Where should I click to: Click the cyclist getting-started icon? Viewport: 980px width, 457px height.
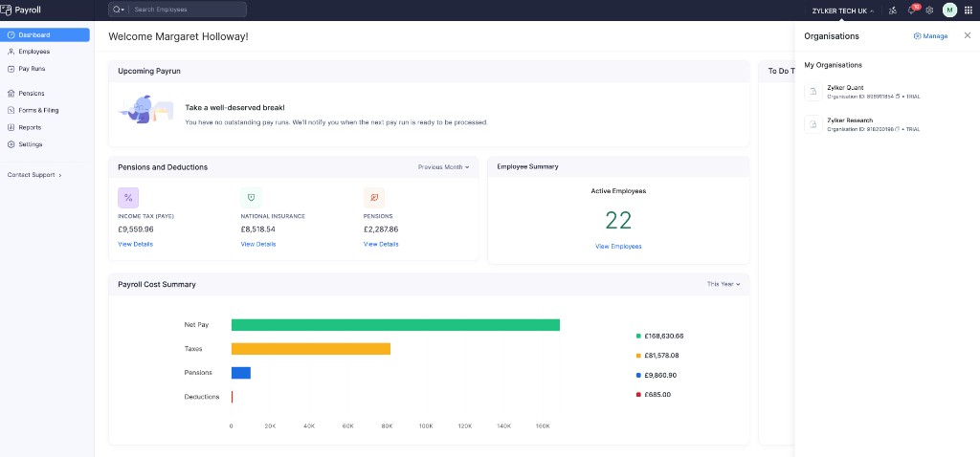pyautogui.click(x=893, y=10)
